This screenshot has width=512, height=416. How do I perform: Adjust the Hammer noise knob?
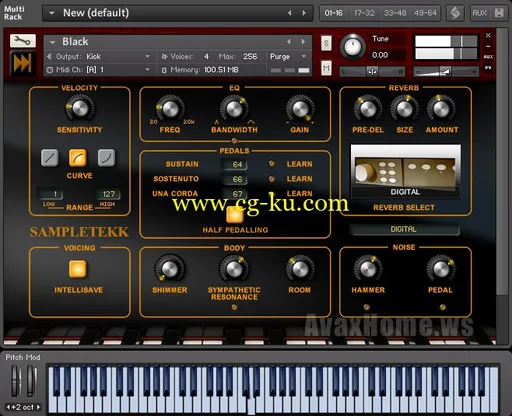tap(367, 269)
